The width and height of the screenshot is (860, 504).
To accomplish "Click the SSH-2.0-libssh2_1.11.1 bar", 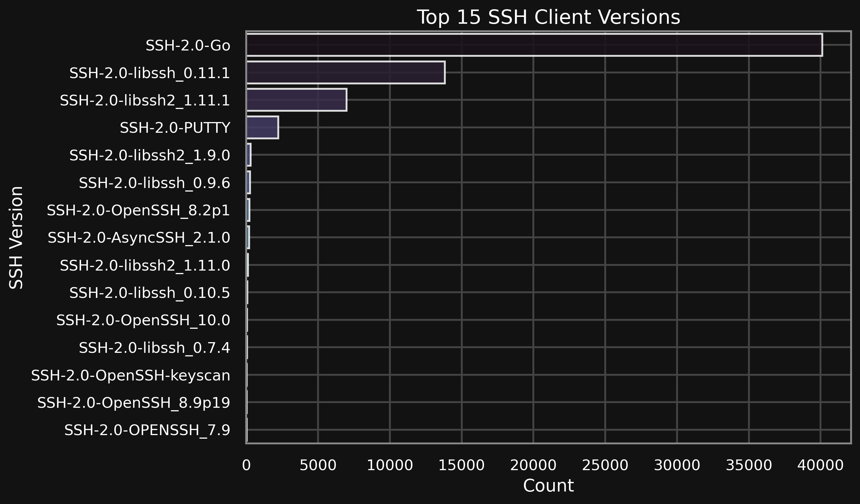I will pos(296,99).
